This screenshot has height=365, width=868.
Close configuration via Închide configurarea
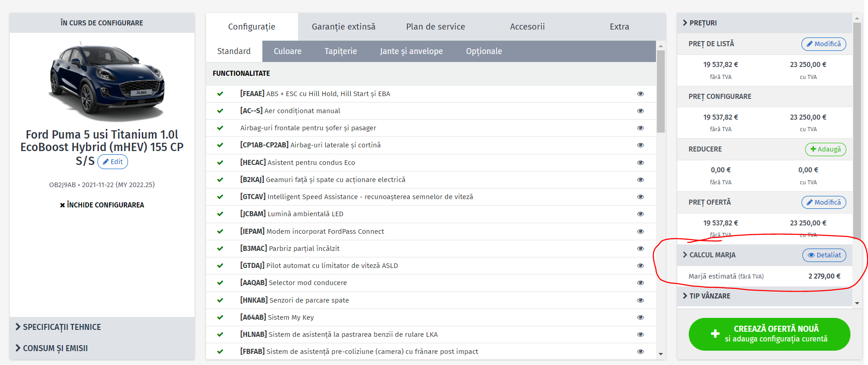(x=102, y=205)
